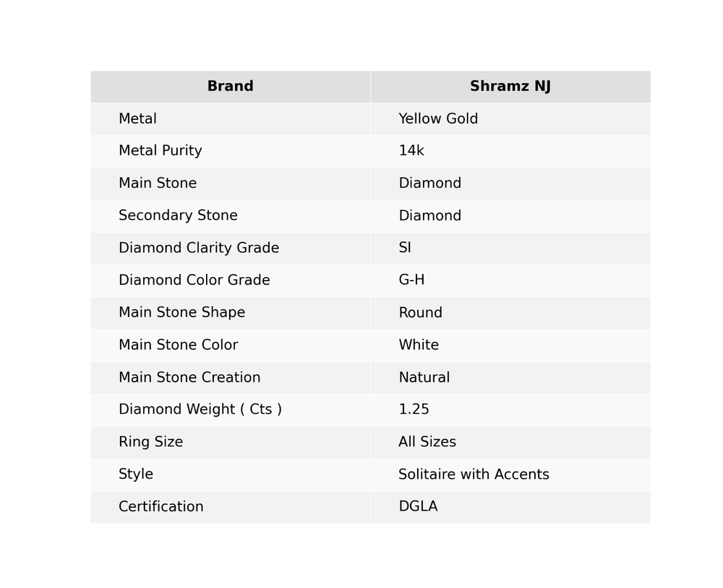Click the 1.25 diamond weight value
This screenshot has height=588, width=723.
(414, 410)
